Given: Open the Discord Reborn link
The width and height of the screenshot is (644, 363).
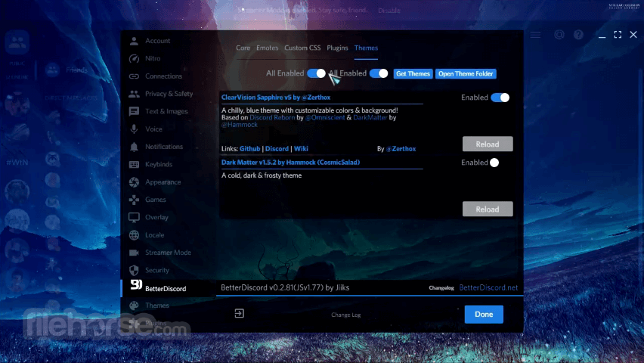Looking at the screenshot, I should [272, 117].
